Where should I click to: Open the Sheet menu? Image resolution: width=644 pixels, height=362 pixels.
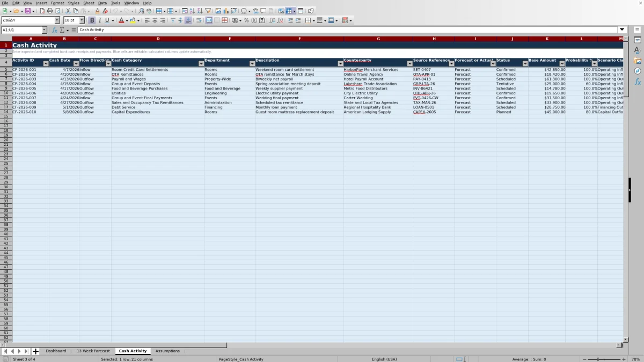click(x=89, y=3)
